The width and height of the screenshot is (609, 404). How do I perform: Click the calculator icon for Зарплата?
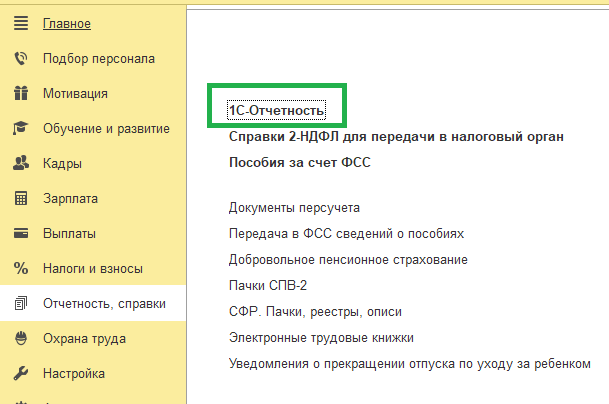[20, 198]
